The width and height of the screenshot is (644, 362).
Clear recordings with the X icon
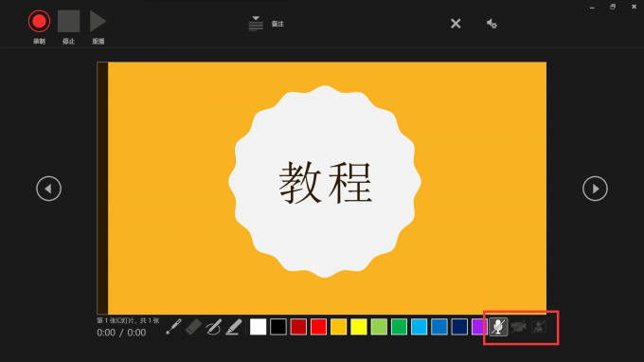[x=456, y=24]
